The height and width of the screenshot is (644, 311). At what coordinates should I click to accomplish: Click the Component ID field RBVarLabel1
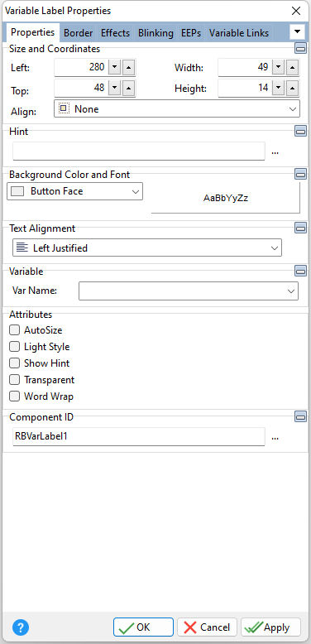(x=139, y=436)
